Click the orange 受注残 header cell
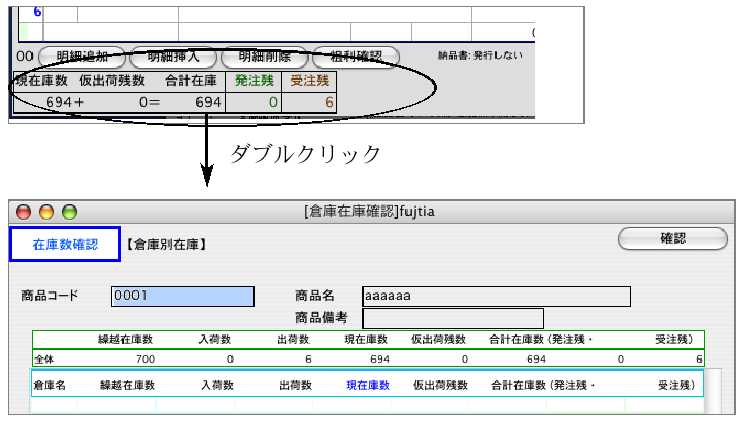The image size is (741, 422). click(309, 80)
